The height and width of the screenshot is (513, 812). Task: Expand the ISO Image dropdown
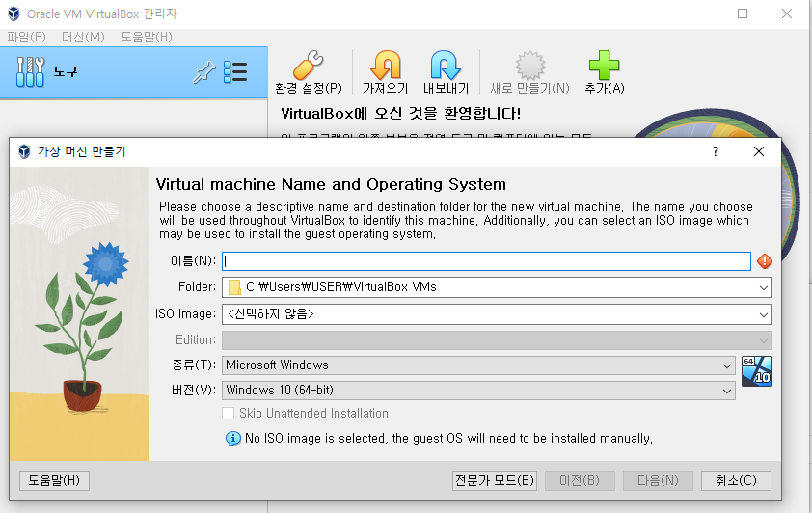764,314
